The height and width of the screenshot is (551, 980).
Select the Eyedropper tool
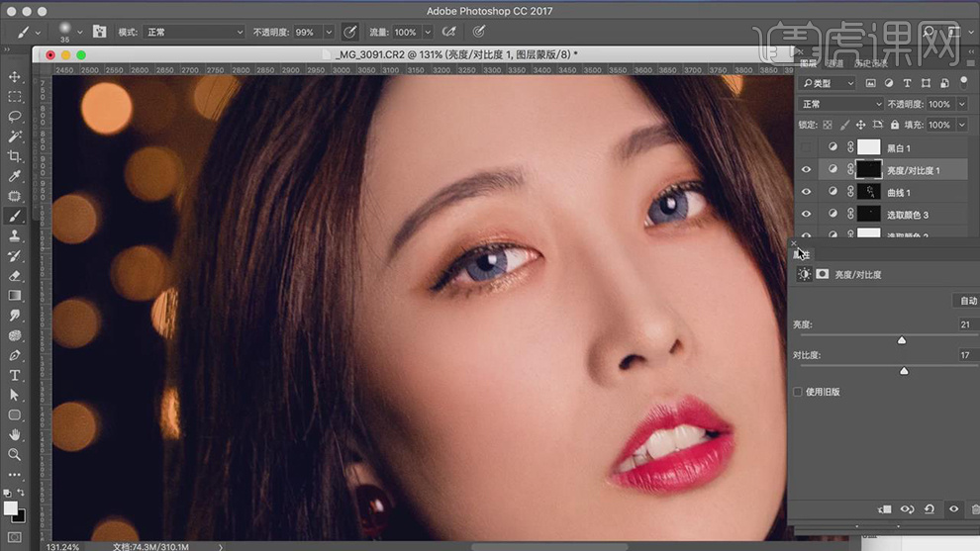tap(15, 176)
